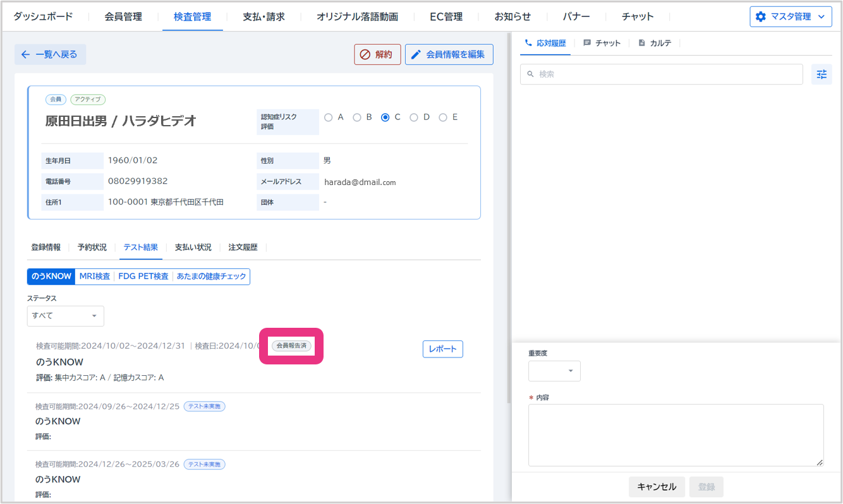Click the レポート button

click(x=442, y=349)
